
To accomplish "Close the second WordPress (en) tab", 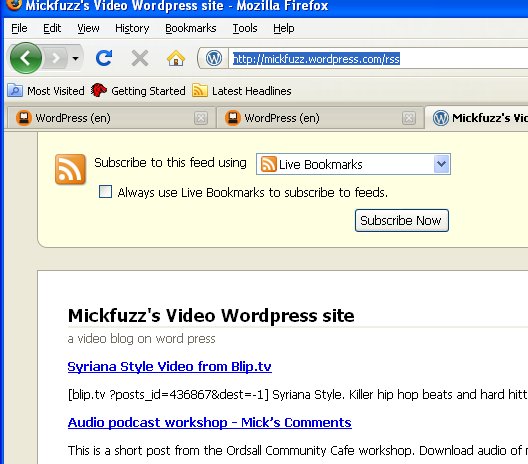I will [x=409, y=118].
